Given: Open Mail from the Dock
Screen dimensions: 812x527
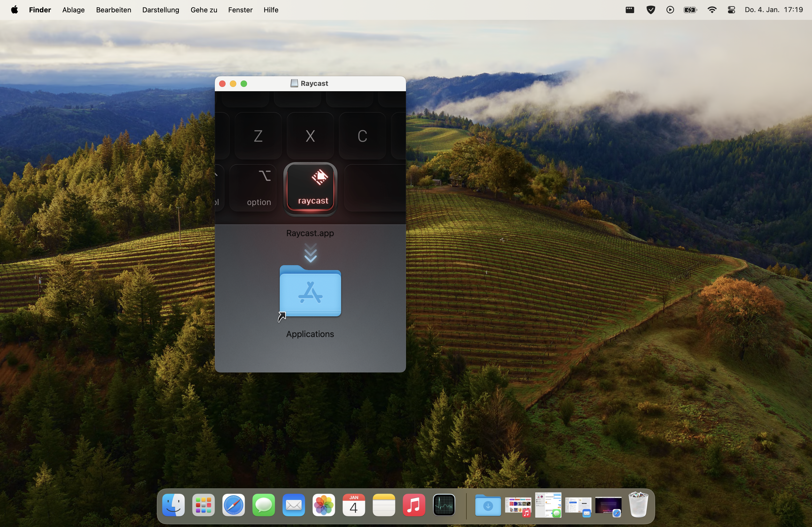Looking at the screenshot, I should click(x=294, y=505).
